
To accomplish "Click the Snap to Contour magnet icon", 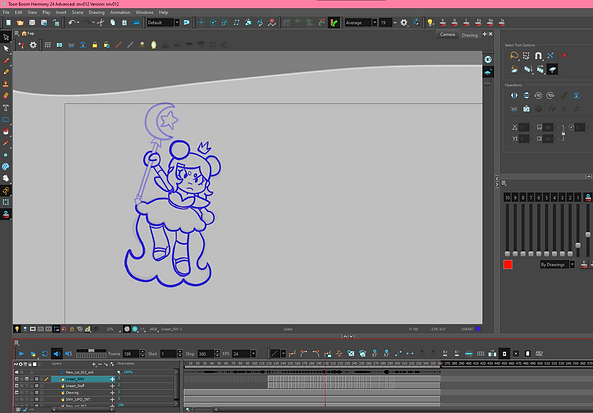I will (538, 56).
